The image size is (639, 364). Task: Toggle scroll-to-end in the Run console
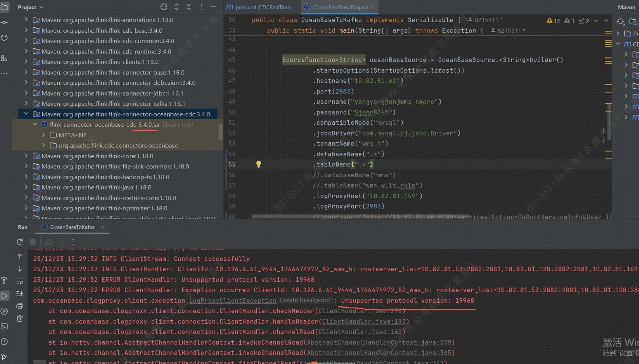tap(20, 293)
